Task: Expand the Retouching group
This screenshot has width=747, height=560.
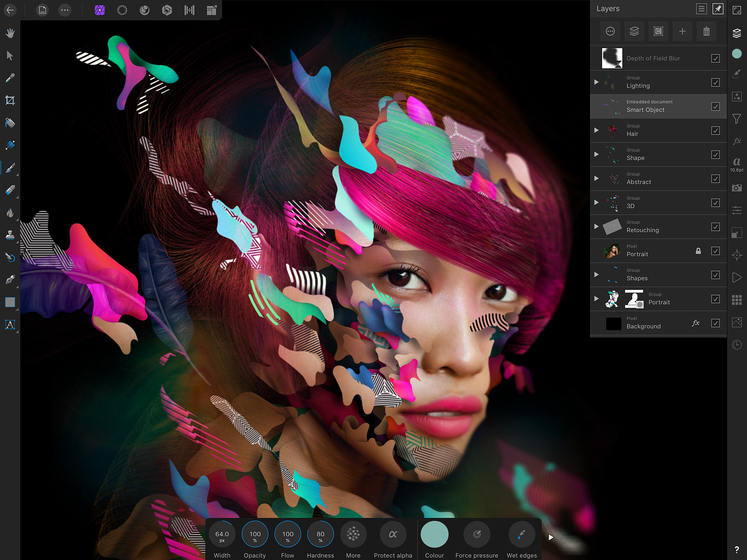Action: tap(596, 226)
